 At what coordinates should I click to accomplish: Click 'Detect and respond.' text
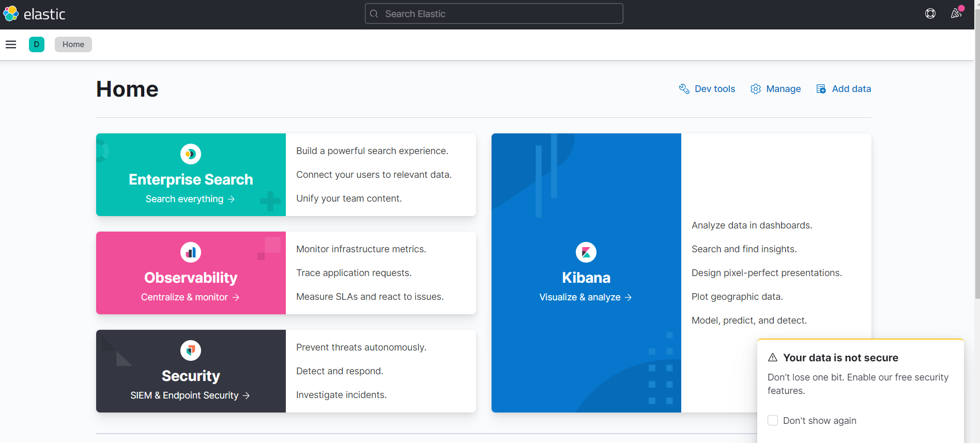pos(340,371)
